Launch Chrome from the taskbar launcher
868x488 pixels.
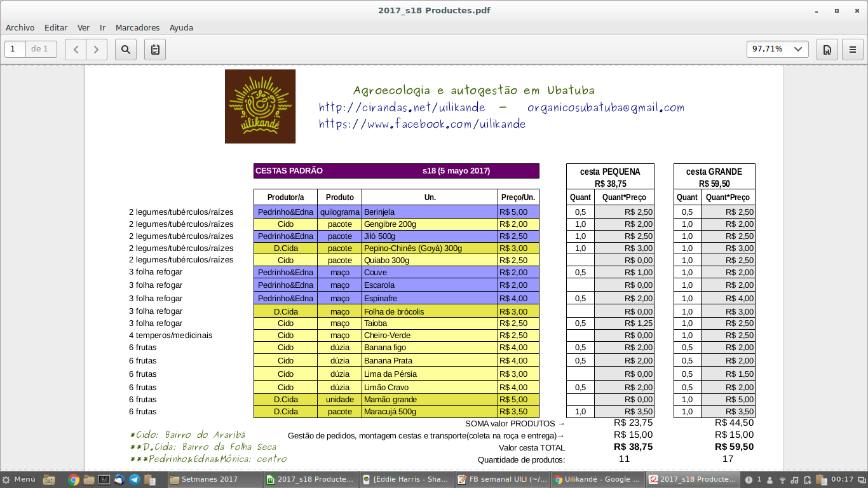pos(74,480)
